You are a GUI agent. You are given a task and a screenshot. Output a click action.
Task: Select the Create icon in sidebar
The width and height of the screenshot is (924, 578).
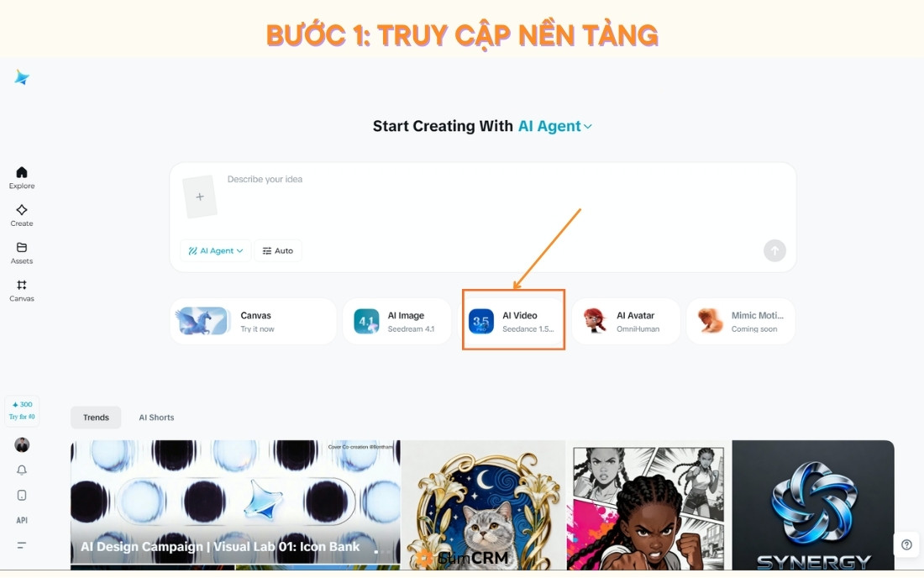click(22, 215)
